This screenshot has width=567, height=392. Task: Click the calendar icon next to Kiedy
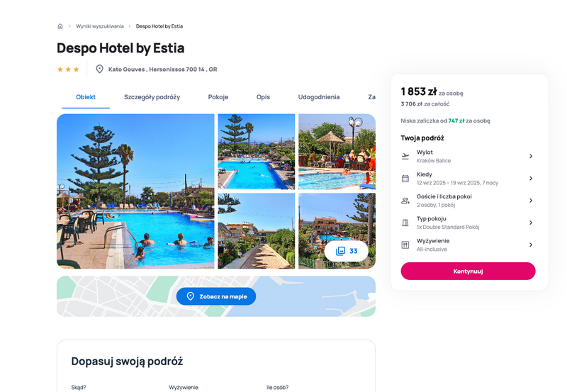[x=405, y=179]
